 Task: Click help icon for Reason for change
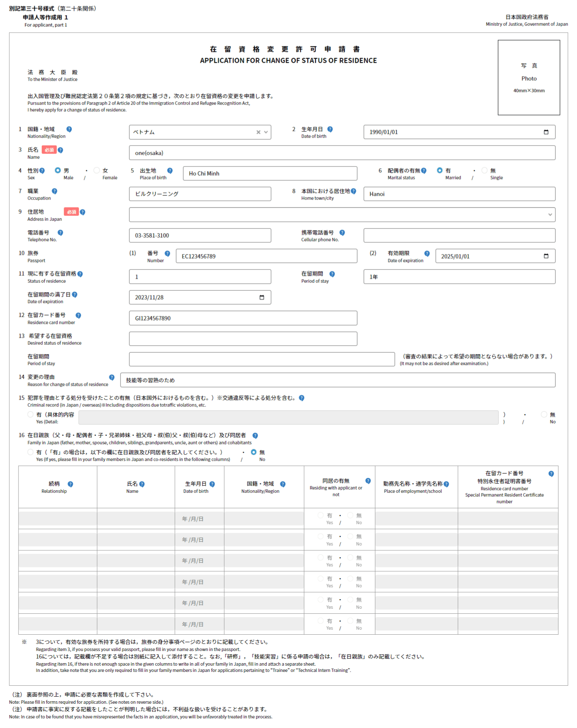[112, 377]
